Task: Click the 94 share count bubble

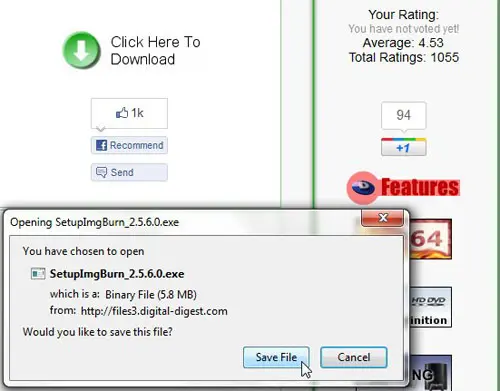Action: (x=404, y=115)
